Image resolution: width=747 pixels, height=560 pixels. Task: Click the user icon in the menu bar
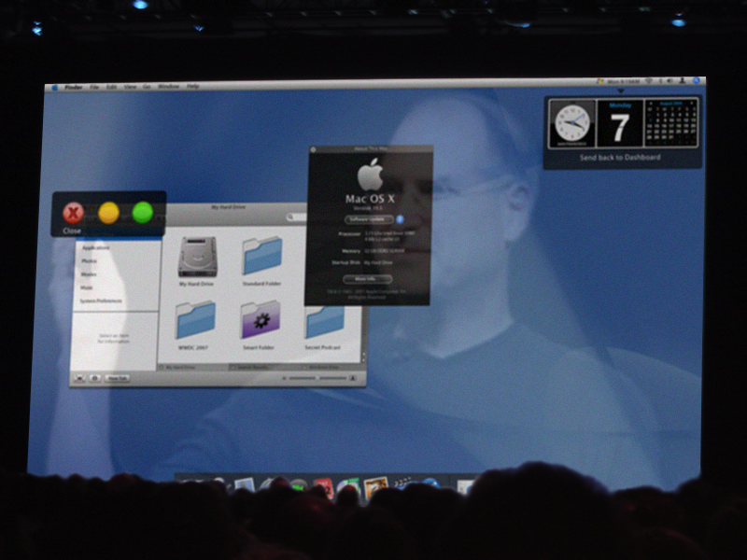pos(683,81)
